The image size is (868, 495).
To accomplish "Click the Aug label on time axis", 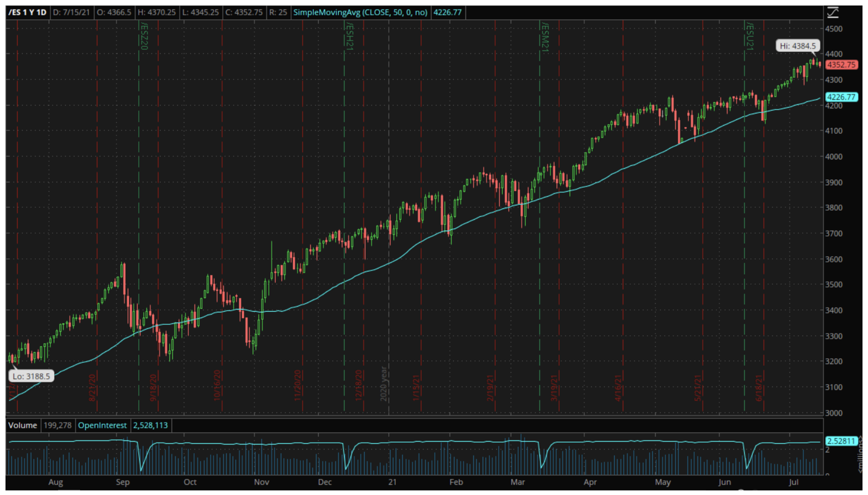I will click(55, 482).
